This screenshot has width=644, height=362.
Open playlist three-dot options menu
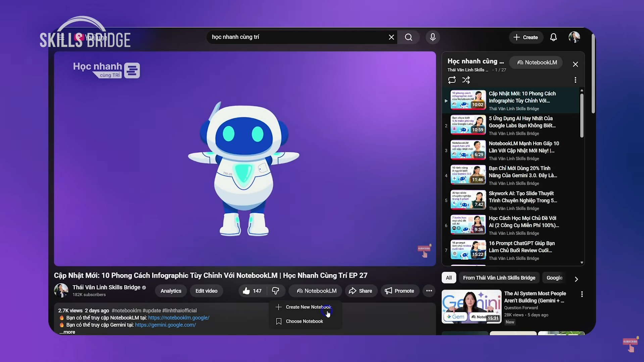(x=575, y=80)
